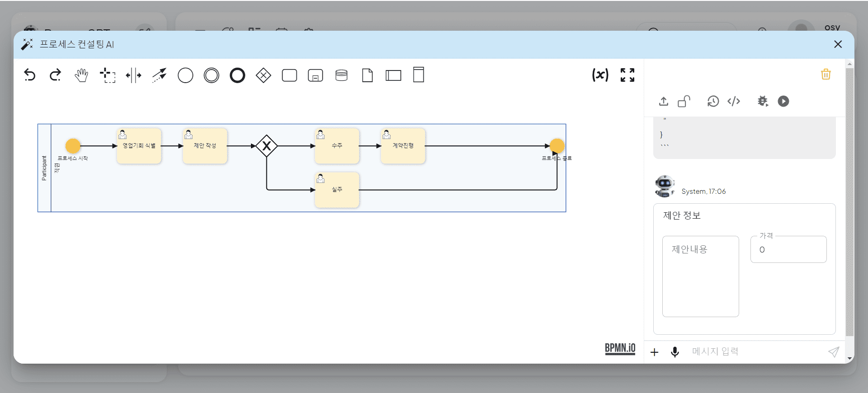Choose the global connect arrow tool
Image resolution: width=868 pixels, height=393 pixels.
pyautogui.click(x=159, y=75)
